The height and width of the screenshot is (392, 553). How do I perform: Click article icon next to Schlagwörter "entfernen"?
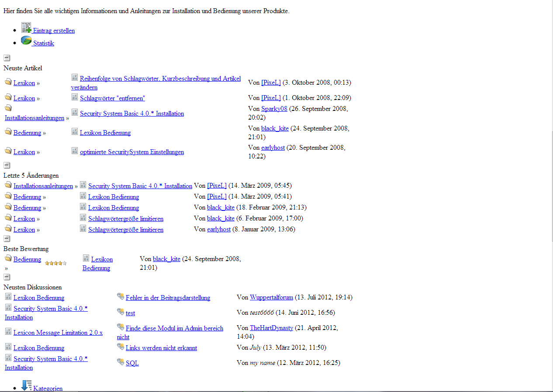pos(74,97)
